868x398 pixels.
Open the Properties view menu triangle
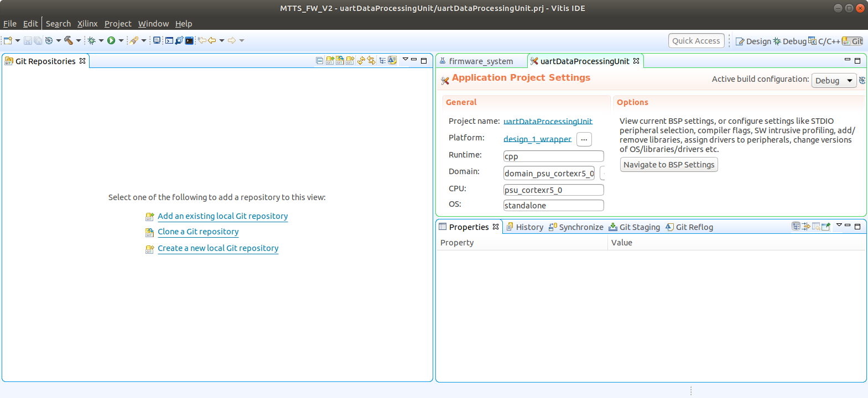point(839,225)
